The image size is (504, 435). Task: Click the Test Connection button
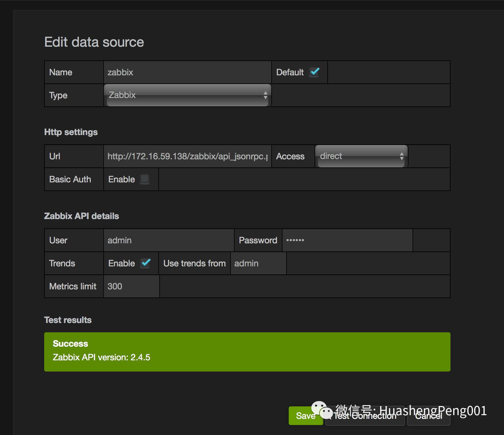[365, 416]
